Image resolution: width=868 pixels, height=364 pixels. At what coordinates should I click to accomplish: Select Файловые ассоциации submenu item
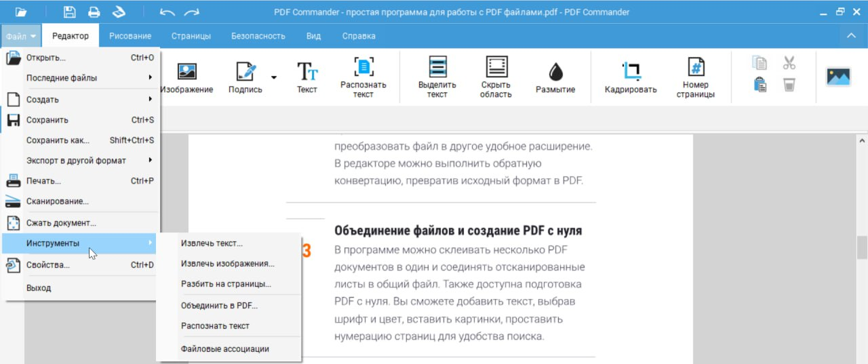click(229, 349)
